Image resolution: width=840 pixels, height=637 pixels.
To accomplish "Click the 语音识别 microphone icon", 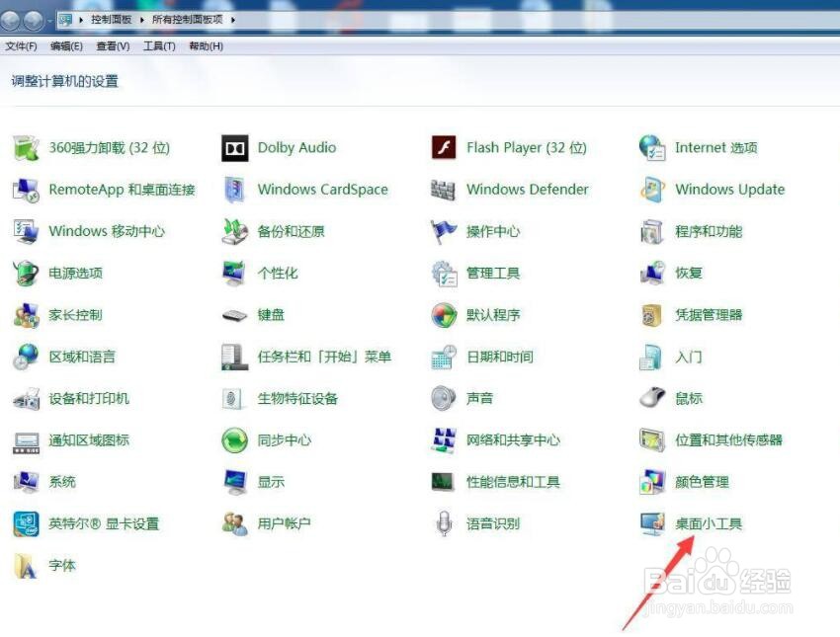I will [x=444, y=523].
